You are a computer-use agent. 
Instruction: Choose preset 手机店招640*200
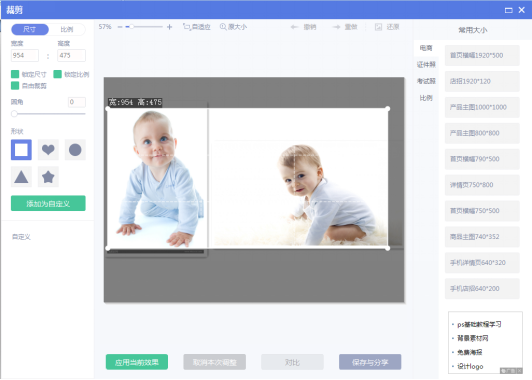tap(482, 288)
